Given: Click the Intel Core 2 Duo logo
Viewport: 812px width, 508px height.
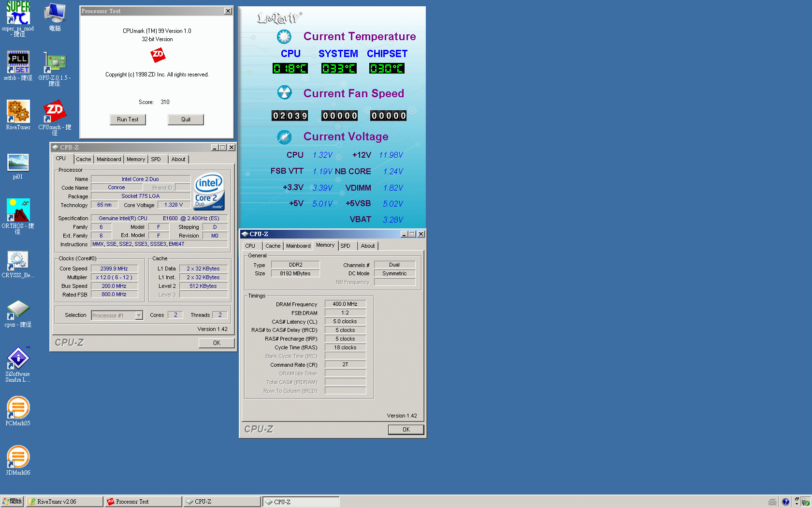Looking at the screenshot, I should point(209,191).
